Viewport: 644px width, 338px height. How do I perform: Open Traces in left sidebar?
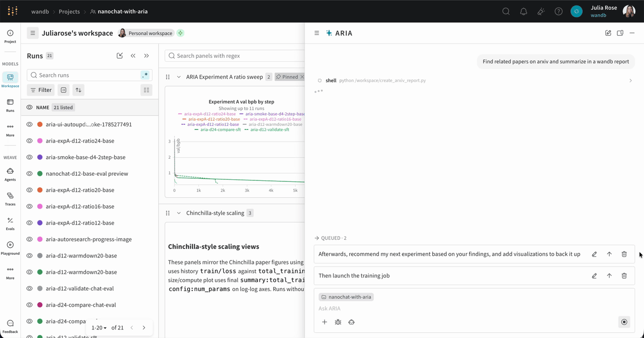[10, 199]
